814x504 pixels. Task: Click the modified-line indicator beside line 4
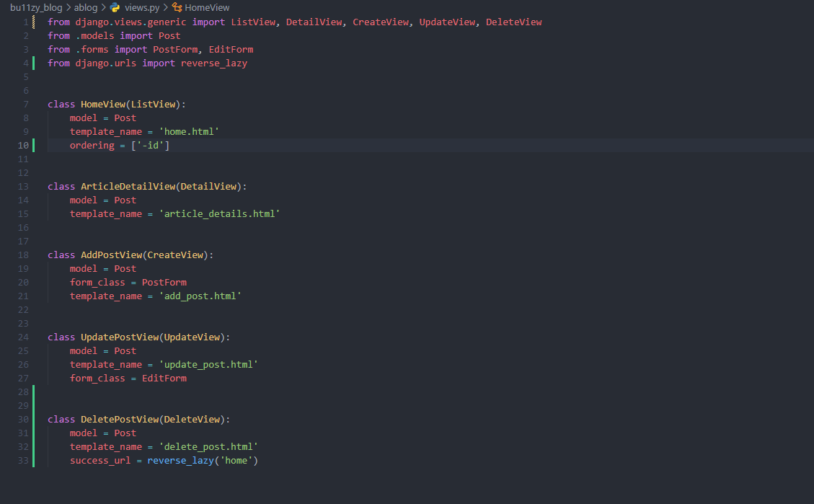click(x=34, y=63)
